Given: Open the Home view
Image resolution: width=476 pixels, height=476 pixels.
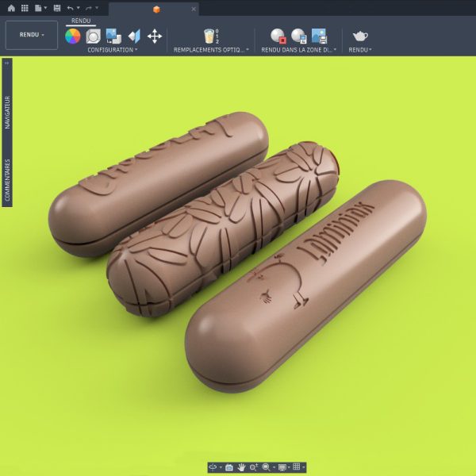Looking at the screenshot, I should 11,8.
